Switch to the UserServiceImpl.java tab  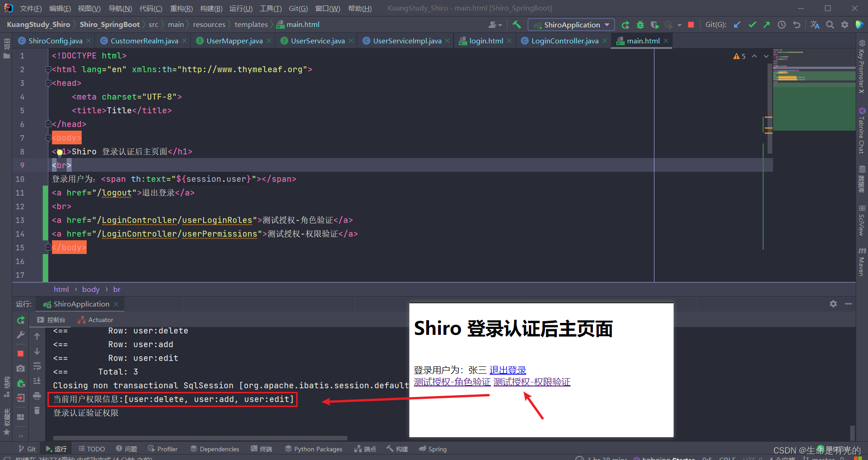coord(407,41)
